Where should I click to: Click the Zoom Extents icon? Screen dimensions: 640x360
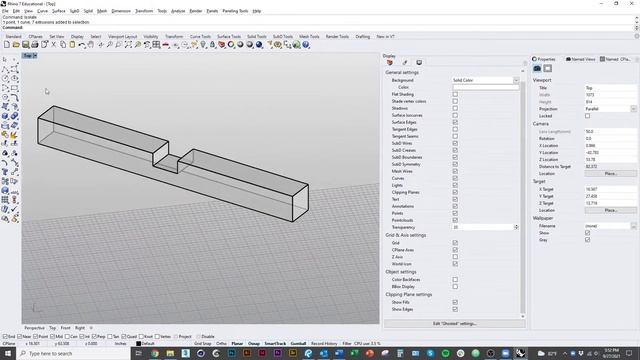(128, 45)
